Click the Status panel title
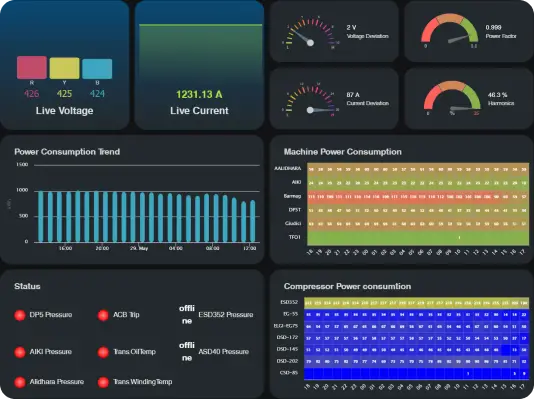The height and width of the screenshot is (399, 534). click(x=27, y=287)
